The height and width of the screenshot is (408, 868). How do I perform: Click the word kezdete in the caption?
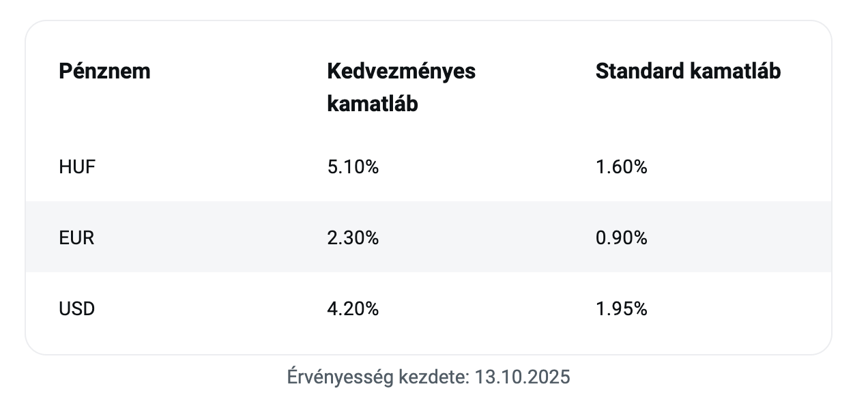[435, 377]
